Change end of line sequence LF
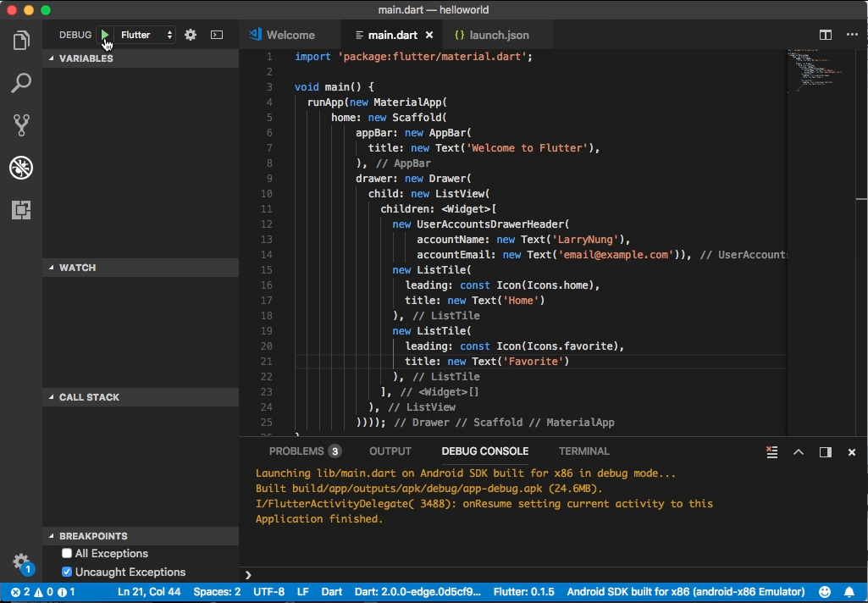The image size is (868, 603). (x=303, y=592)
